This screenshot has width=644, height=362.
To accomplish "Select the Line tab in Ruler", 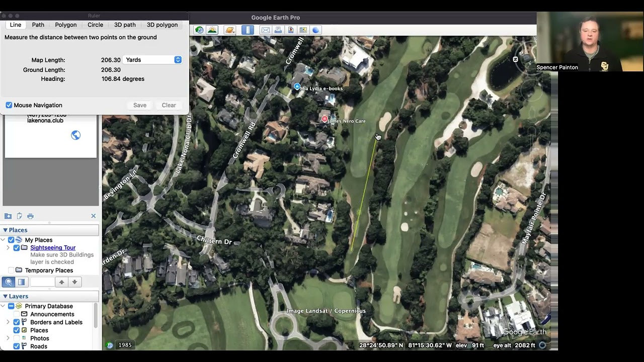I will click(16, 25).
